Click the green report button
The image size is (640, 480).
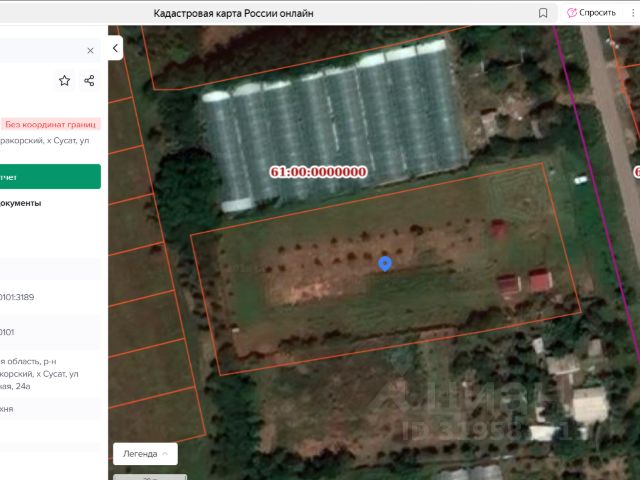pyautogui.click(x=50, y=177)
